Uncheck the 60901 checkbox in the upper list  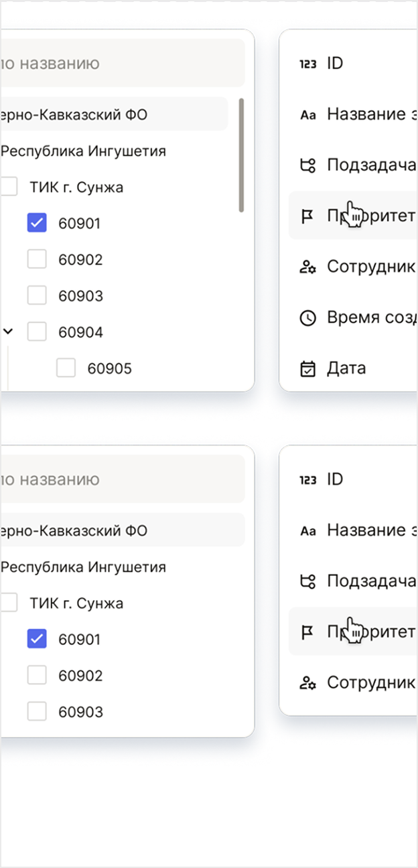click(37, 223)
